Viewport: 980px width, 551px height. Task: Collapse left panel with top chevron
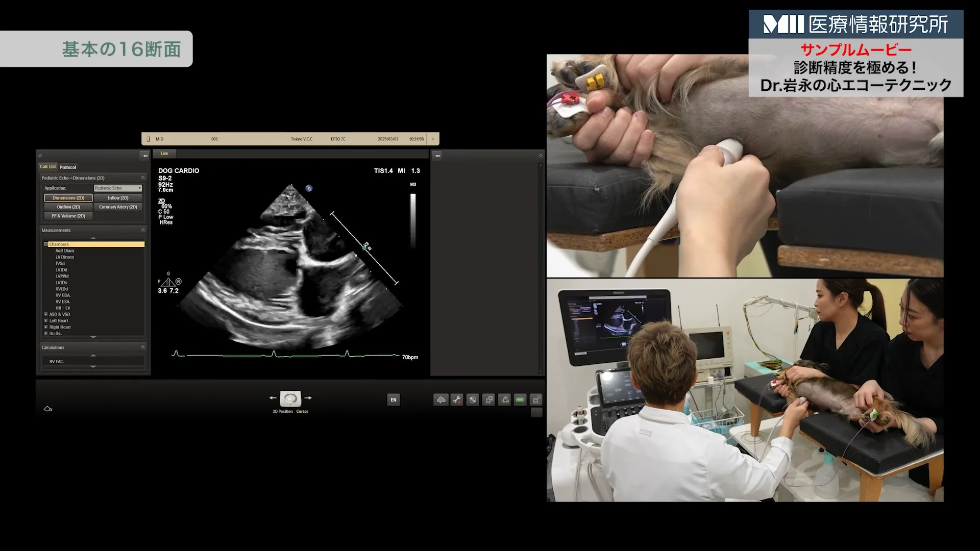[40, 156]
